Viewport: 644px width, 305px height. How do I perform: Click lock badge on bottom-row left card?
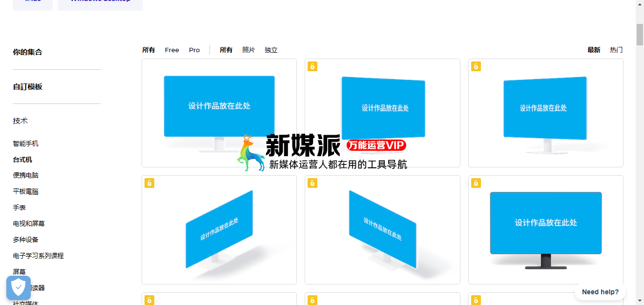pos(149,300)
